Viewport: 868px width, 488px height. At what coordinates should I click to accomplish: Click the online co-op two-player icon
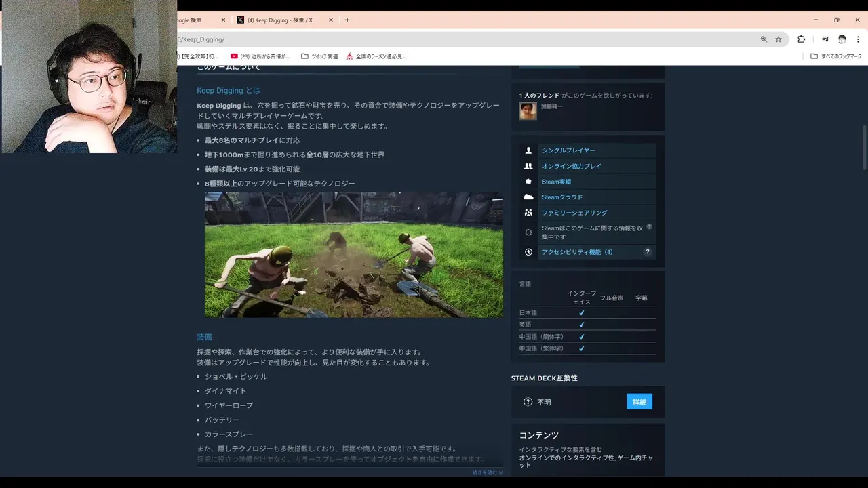(528, 166)
